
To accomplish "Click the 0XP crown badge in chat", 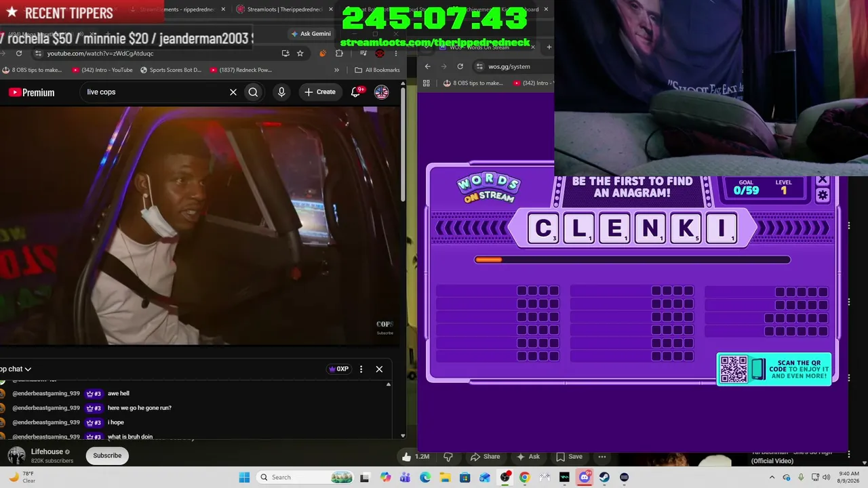I will [x=338, y=369].
